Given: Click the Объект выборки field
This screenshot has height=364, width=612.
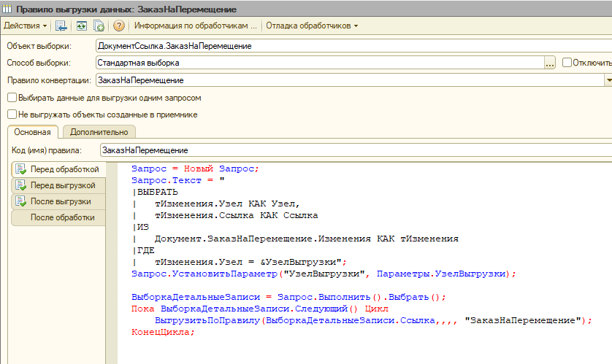Looking at the screenshot, I should 353,46.
